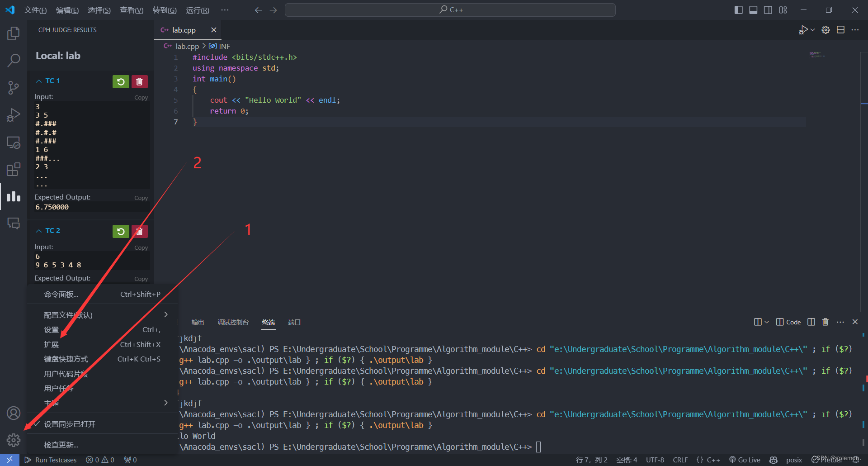Click the Go Live status bar button
This screenshot has height=466, width=868.
pos(745,460)
